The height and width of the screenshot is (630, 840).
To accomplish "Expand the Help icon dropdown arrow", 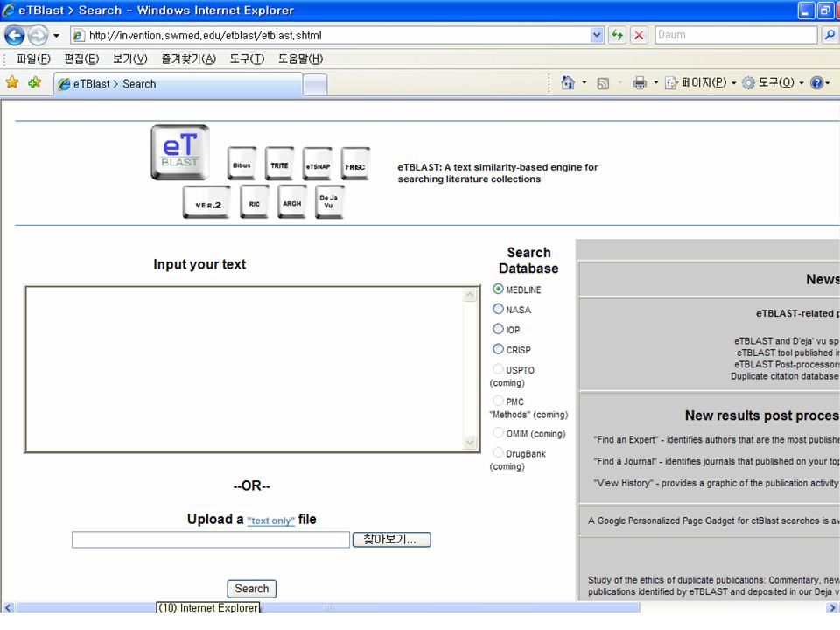I will click(829, 83).
